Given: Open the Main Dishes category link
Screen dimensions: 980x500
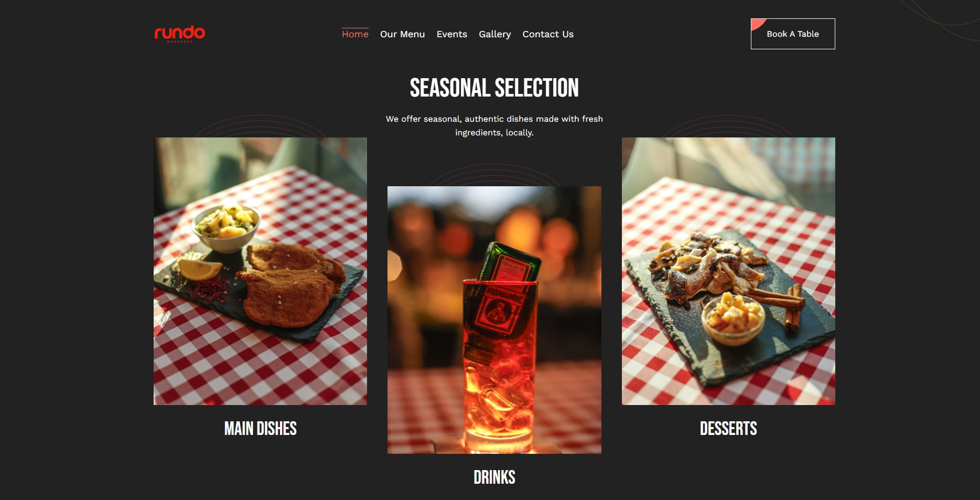Looking at the screenshot, I should pos(260,429).
